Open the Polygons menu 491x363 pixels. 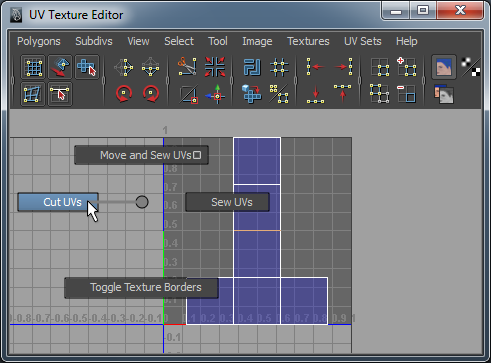click(x=39, y=41)
